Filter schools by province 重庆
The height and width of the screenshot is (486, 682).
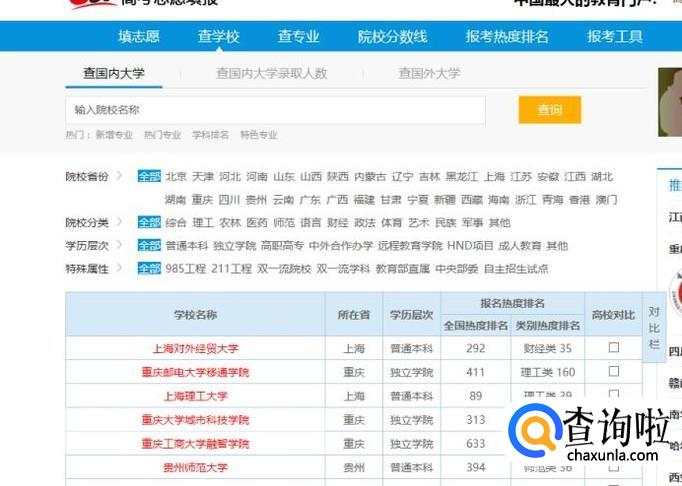[x=203, y=200]
